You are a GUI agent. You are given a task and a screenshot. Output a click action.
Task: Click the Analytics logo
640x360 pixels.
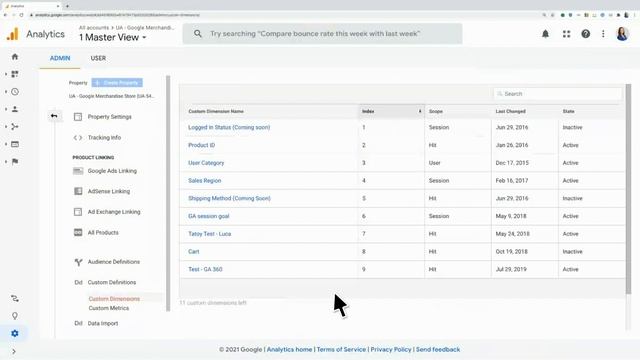[x=13, y=34]
